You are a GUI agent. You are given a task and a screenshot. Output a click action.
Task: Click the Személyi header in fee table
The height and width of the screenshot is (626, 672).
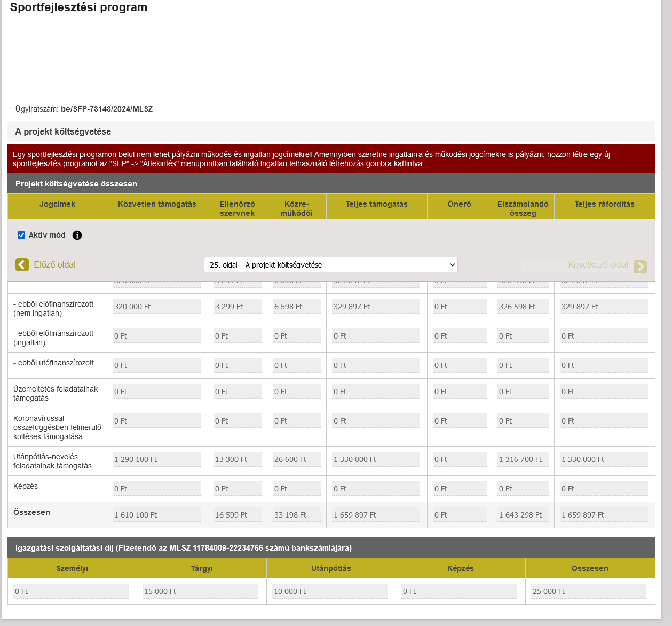tap(72, 568)
